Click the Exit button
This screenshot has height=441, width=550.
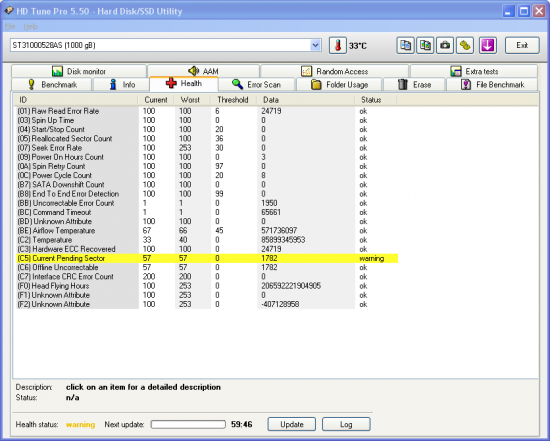pos(522,45)
